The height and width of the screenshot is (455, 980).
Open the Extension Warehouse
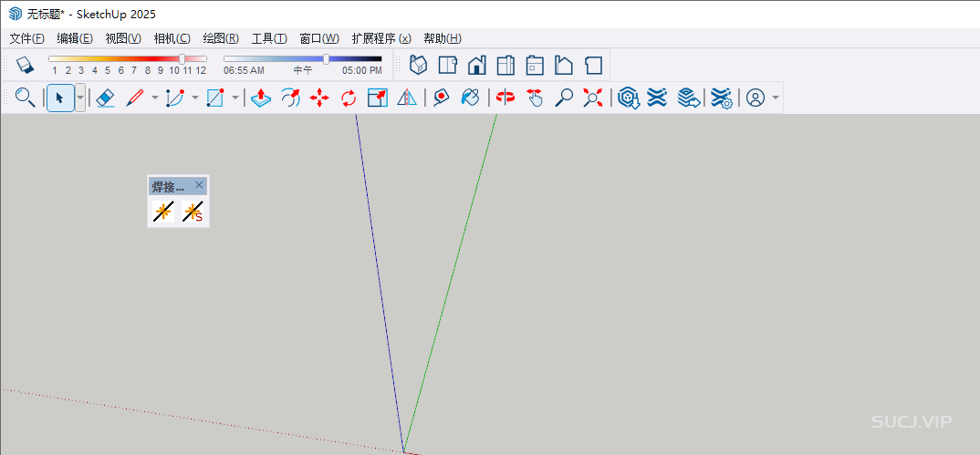(x=657, y=98)
